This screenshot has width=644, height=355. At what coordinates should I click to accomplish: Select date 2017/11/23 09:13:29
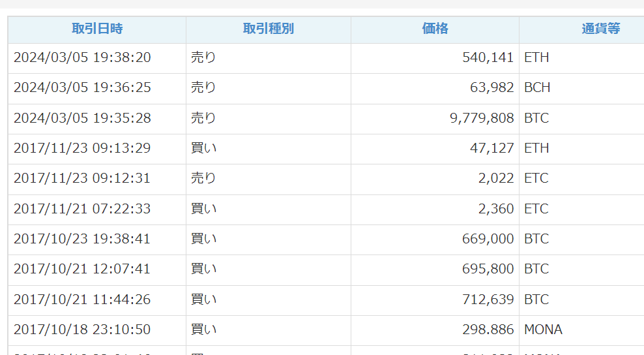[82, 148]
